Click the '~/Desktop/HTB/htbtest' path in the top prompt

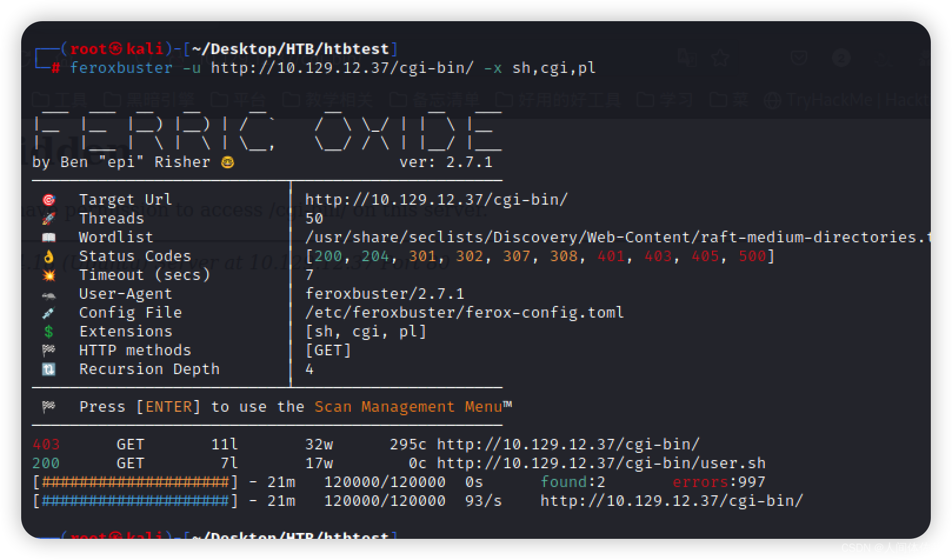click(291, 49)
